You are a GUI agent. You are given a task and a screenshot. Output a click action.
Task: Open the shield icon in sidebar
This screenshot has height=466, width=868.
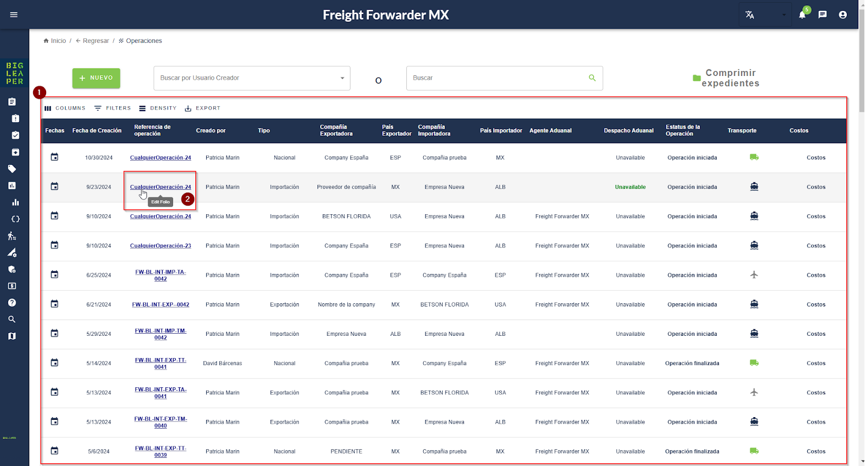(12, 269)
